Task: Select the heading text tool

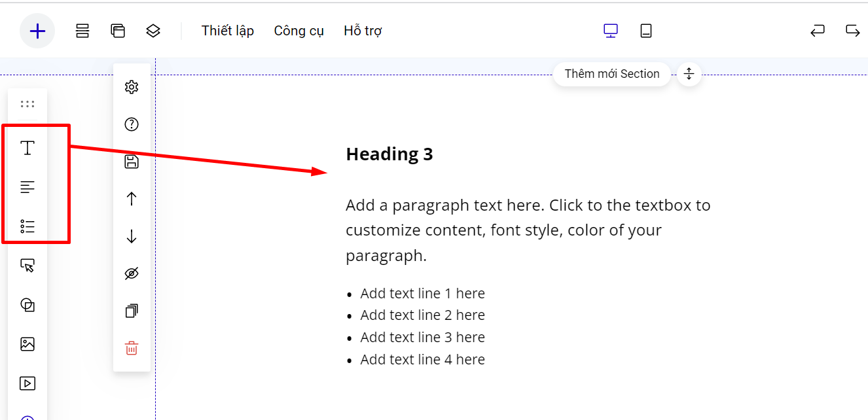Action: [27, 148]
